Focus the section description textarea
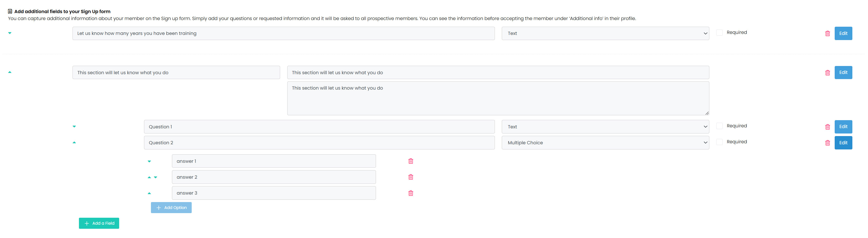Viewport: 868px width, 238px height. click(x=498, y=98)
